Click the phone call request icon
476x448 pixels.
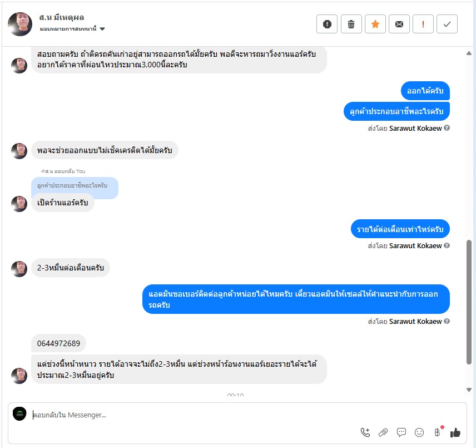365,432
